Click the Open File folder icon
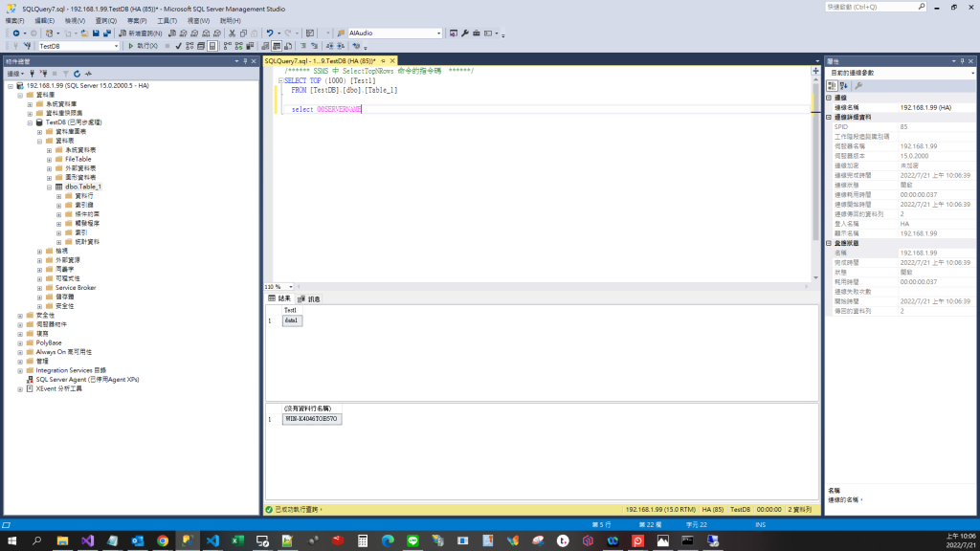 click(x=84, y=33)
